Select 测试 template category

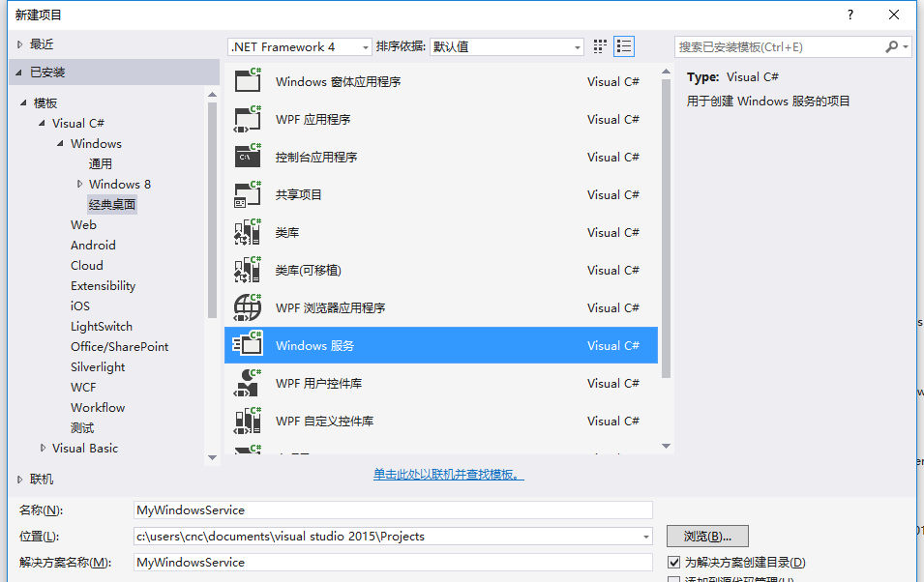coord(82,427)
